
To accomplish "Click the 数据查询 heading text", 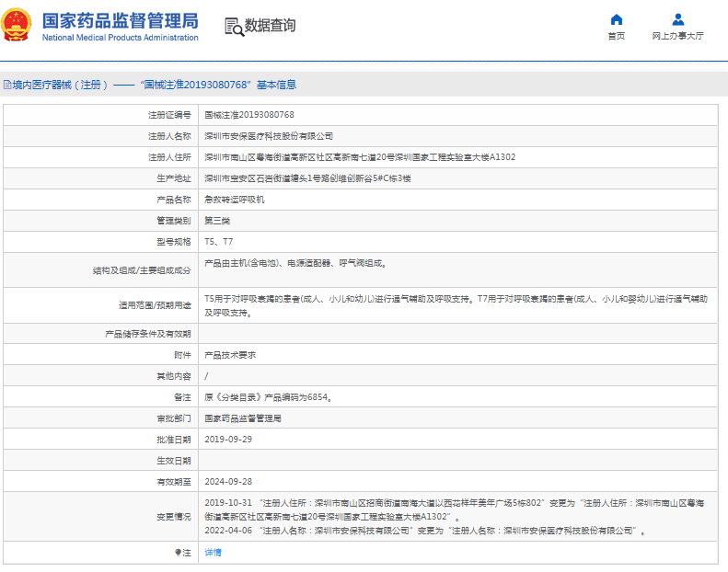I will 270,26.
